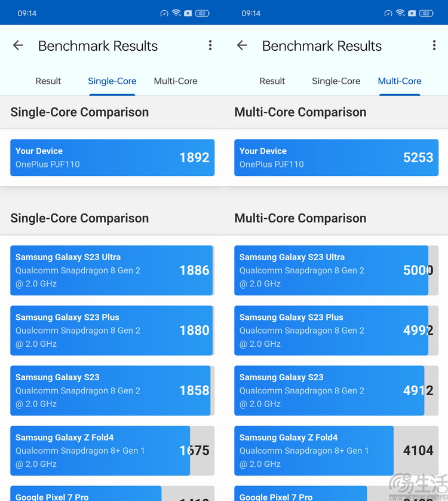
Task: Tap the battery indicator on left screen
Action: 202,13
